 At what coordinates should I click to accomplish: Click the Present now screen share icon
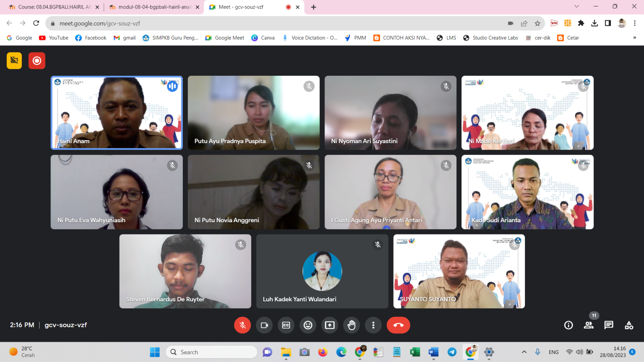tap(330, 325)
